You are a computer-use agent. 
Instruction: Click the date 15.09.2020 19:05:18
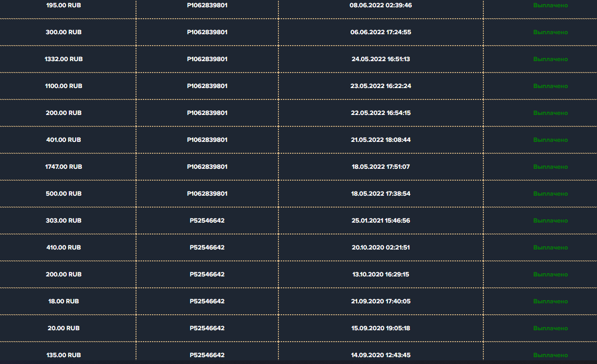tap(381, 328)
